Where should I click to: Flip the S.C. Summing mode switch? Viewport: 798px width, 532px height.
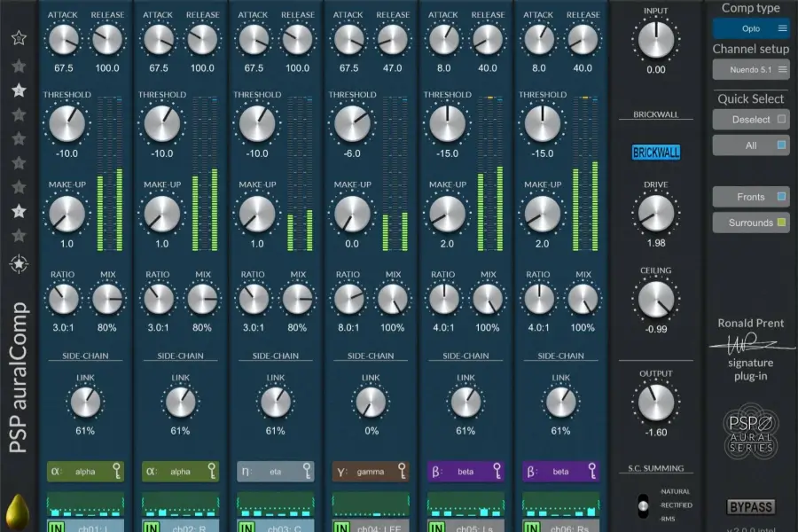point(644,505)
